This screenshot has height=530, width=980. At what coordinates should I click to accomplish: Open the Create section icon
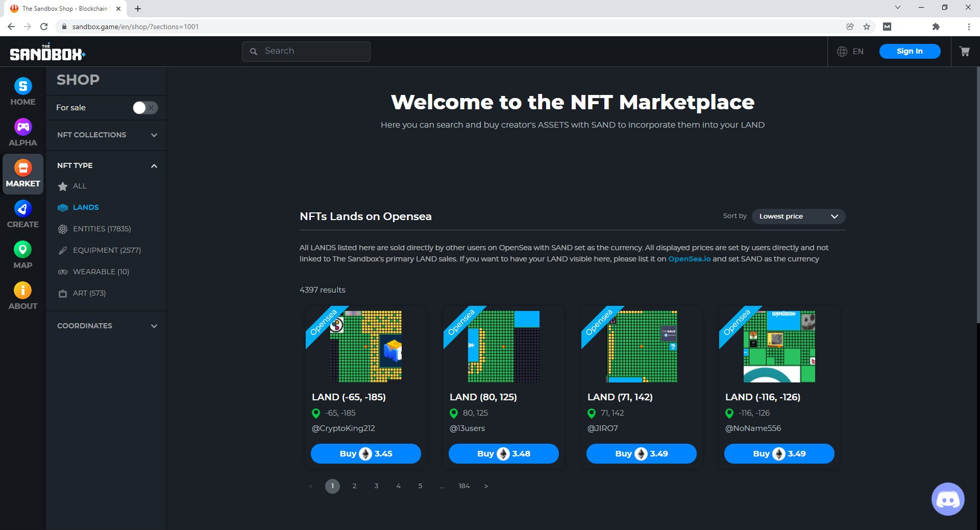click(23, 208)
